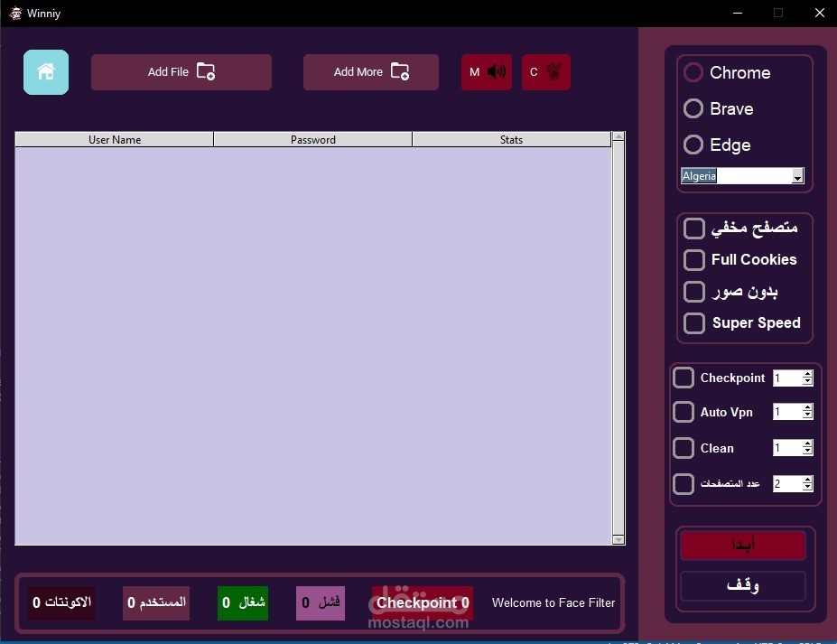Image resolution: width=837 pixels, height=644 pixels.
Task: Click the Welcome to Face Filter message
Action: point(553,602)
